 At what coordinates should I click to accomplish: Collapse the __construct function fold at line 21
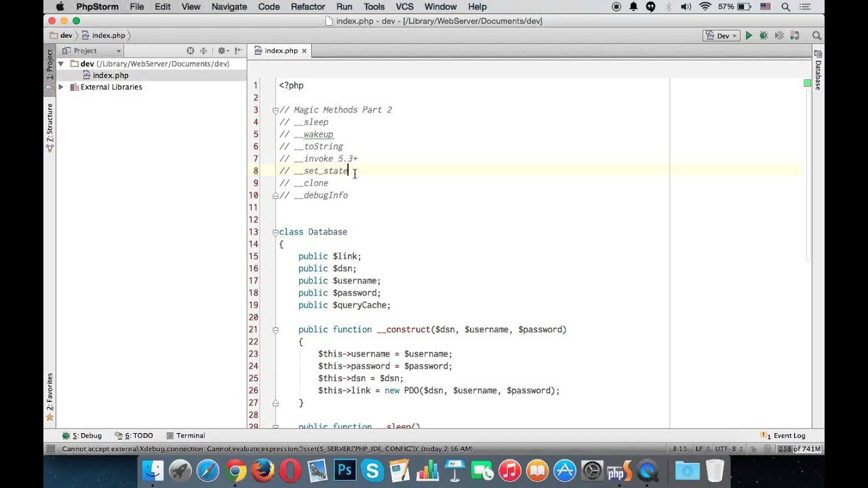click(x=275, y=329)
